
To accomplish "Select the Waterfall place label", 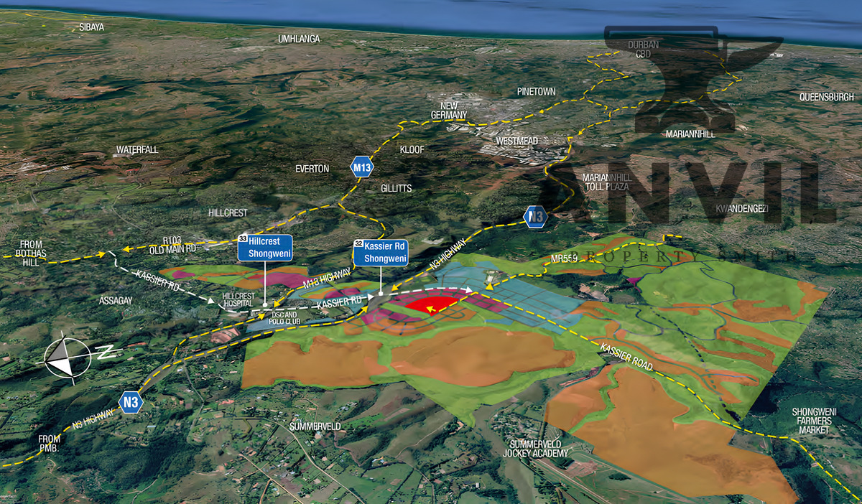I will 136,150.
